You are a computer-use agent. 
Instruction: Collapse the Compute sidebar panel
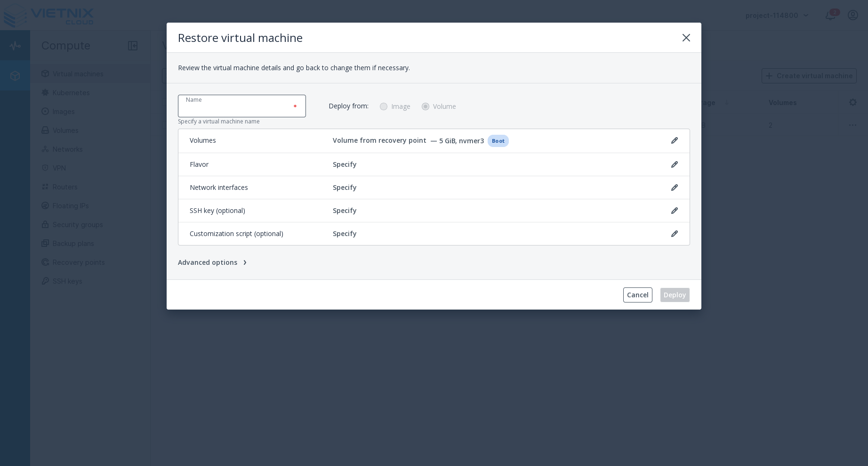(x=133, y=46)
